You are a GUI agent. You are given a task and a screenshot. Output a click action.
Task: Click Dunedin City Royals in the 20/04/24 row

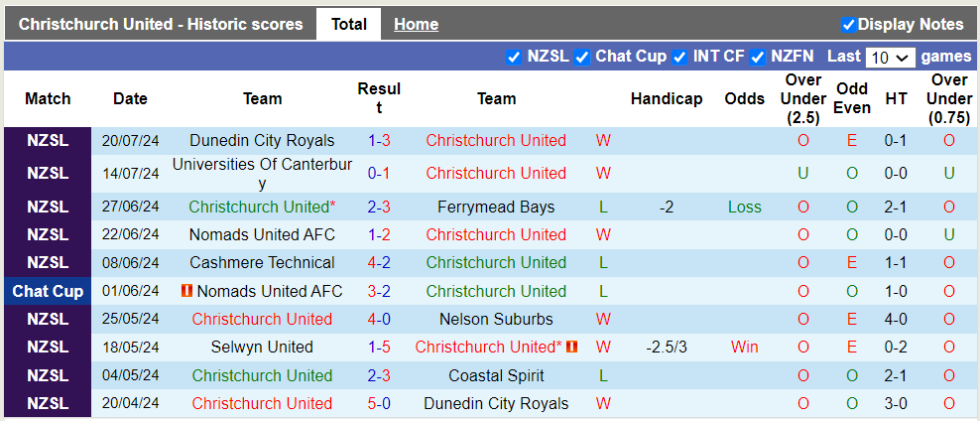(496, 403)
